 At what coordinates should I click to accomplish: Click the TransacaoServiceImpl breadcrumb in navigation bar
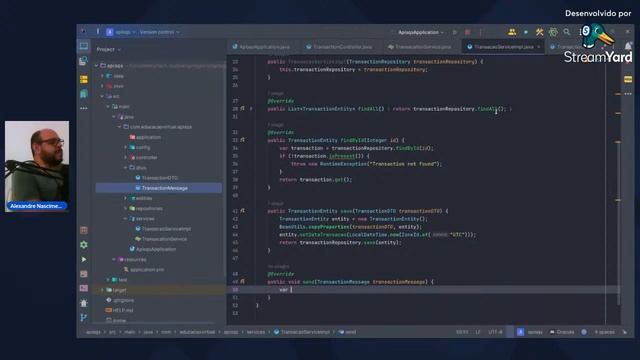[x=302, y=332]
